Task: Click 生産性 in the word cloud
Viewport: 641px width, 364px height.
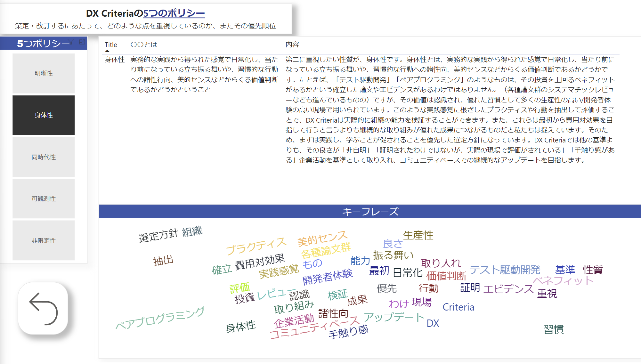Action: (x=418, y=235)
